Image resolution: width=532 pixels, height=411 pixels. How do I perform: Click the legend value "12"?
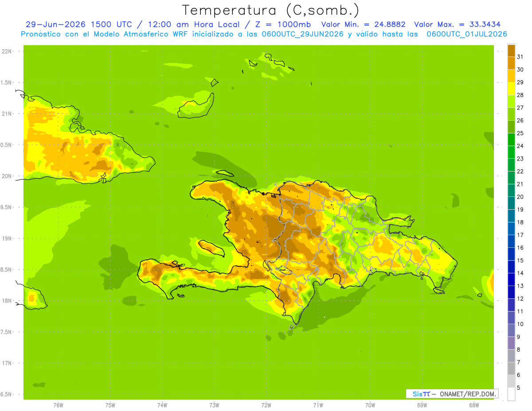pos(520,298)
